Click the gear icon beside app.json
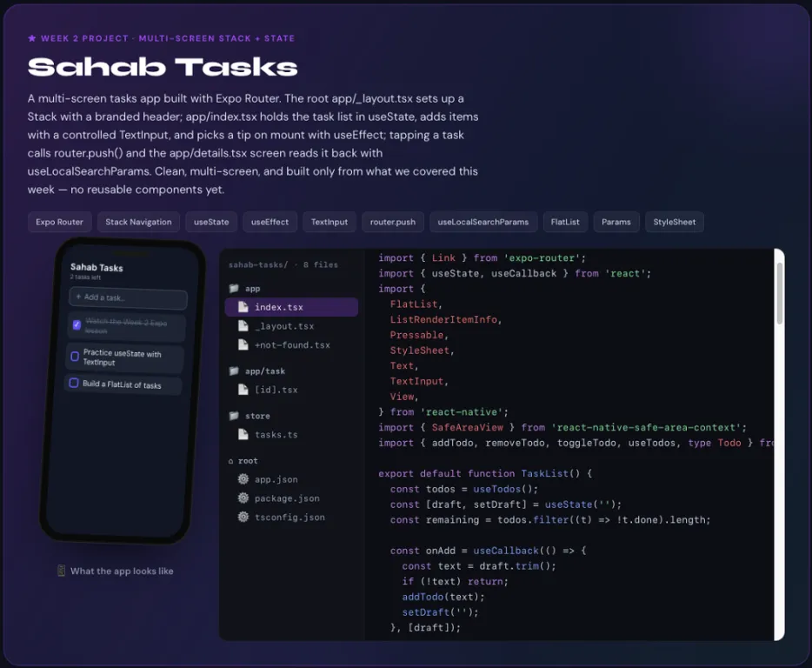Viewport: 812px width, 668px height. [x=243, y=479]
